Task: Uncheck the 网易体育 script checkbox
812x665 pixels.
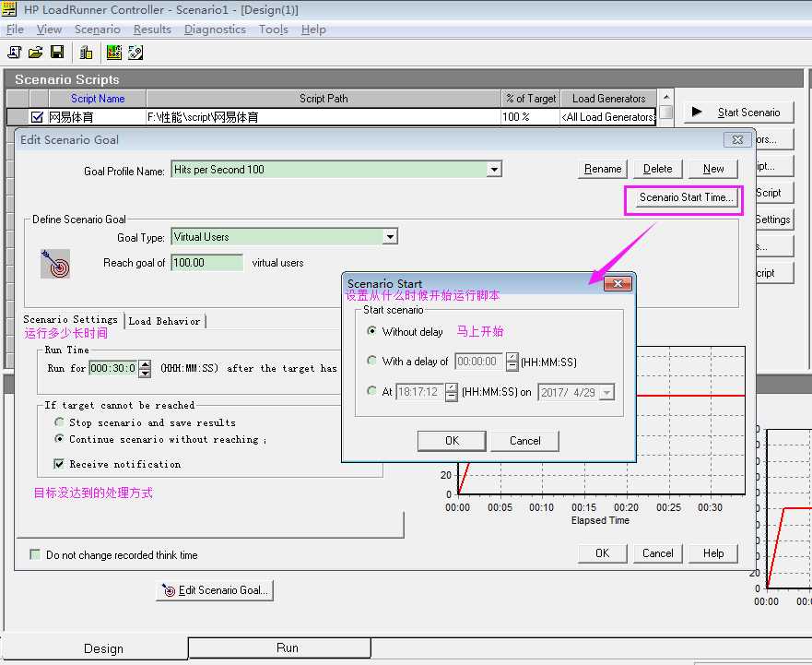Action: [x=37, y=117]
